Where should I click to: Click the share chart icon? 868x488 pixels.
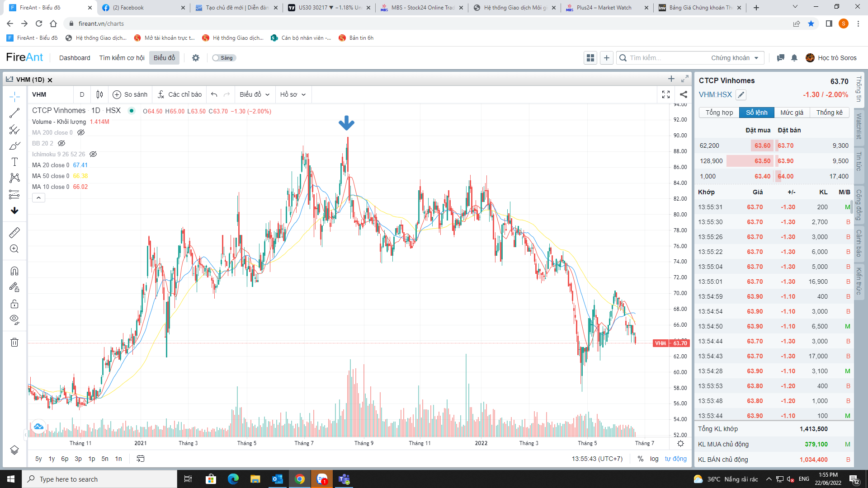click(684, 94)
